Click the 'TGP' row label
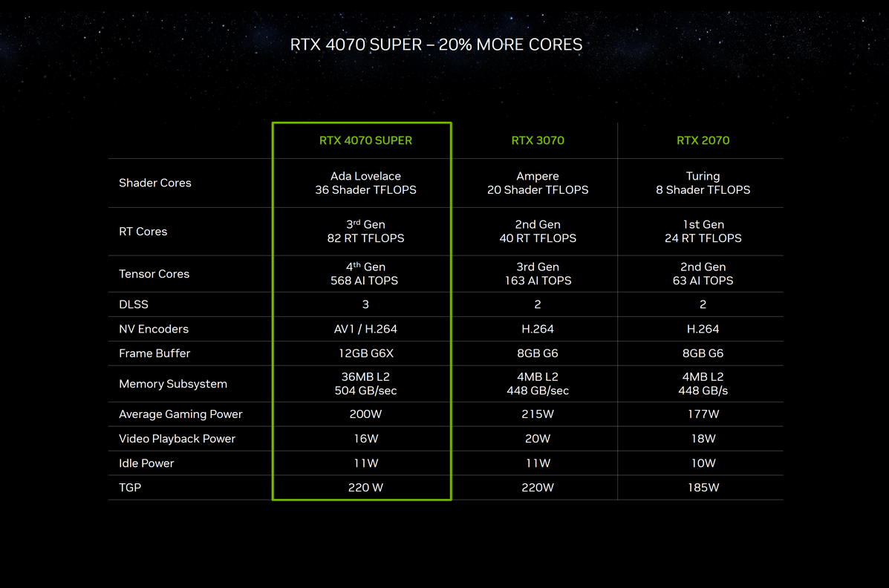 click(x=130, y=488)
